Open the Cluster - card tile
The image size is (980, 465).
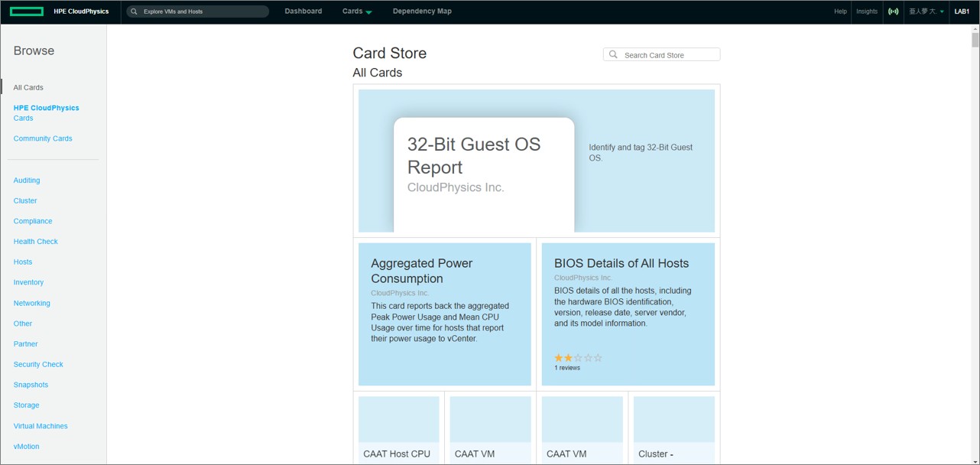point(674,430)
